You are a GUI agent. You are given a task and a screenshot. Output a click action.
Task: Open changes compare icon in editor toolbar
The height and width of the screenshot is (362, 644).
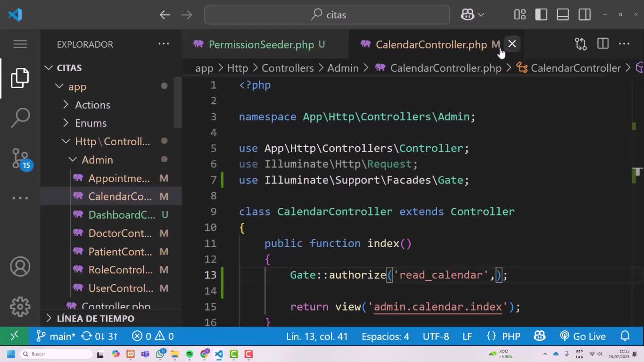click(581, 44)
